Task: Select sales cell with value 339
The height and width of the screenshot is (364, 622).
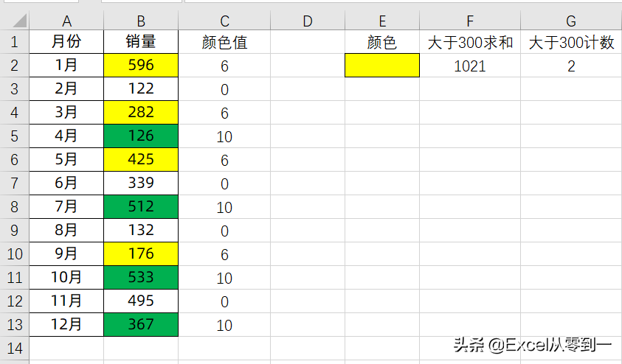Action: pyautogui.click(x=141, y=183)
